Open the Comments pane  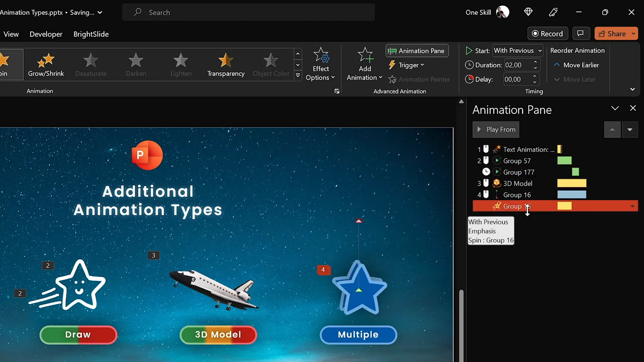click(x=581, y=34)
